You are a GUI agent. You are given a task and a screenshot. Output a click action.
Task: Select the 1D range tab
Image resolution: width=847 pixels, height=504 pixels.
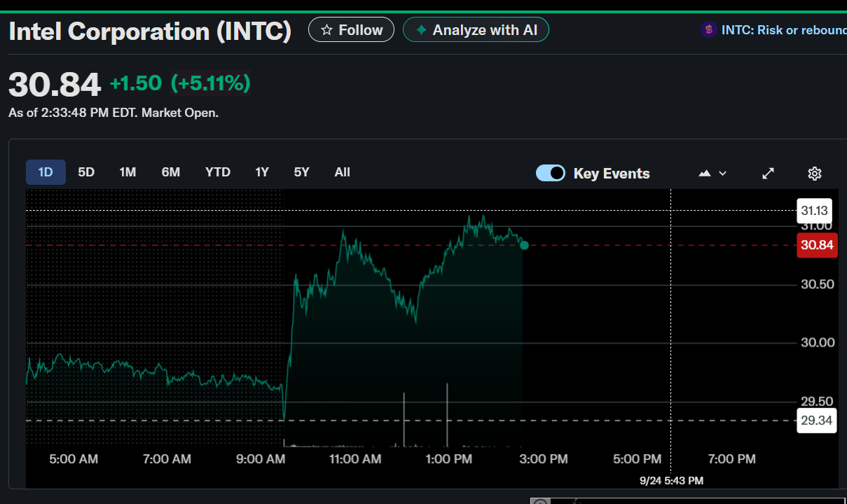[46, 172]
